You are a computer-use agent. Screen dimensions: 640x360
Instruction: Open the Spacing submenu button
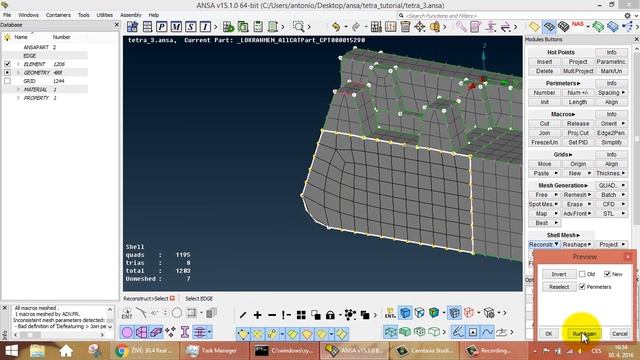click(x=611, y=93)
